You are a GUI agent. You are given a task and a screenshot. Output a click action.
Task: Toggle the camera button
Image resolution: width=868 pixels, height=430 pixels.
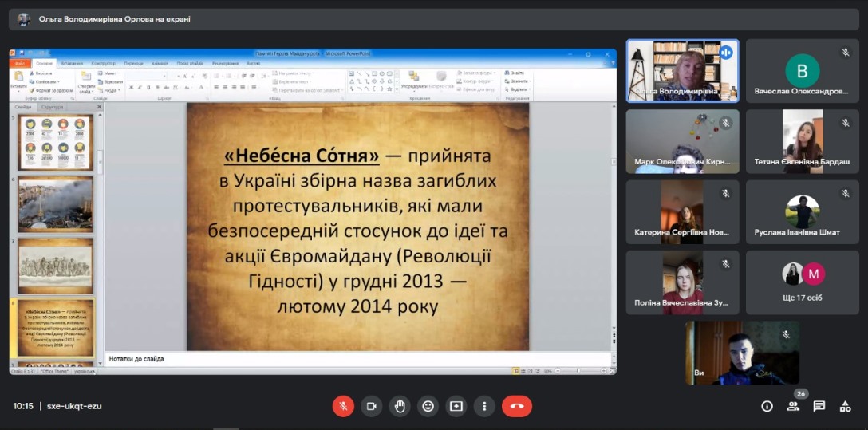371,406
